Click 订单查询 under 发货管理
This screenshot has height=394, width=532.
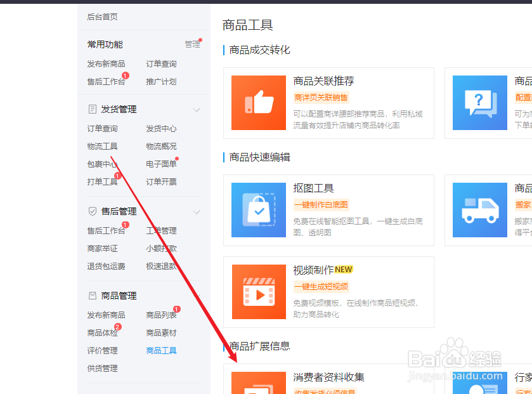pyautogui.click(x=103, y=129)
